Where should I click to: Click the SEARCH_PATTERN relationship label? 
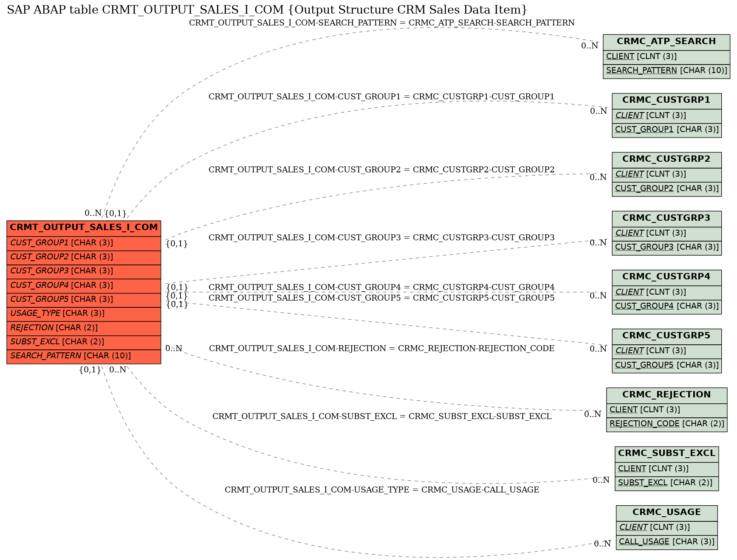[x=382, y=23]
